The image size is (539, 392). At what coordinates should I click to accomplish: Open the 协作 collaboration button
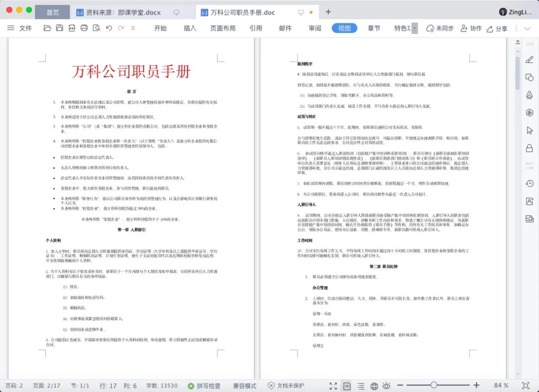471,28
